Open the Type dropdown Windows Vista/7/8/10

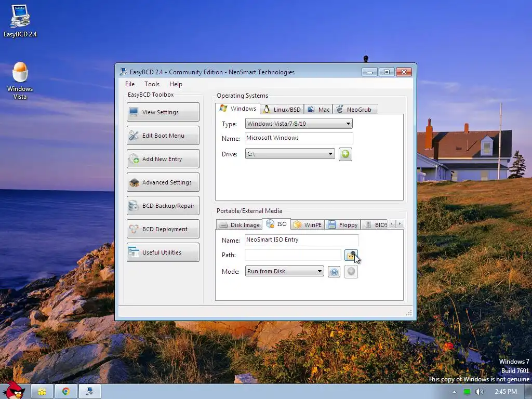tap(299, 124)
